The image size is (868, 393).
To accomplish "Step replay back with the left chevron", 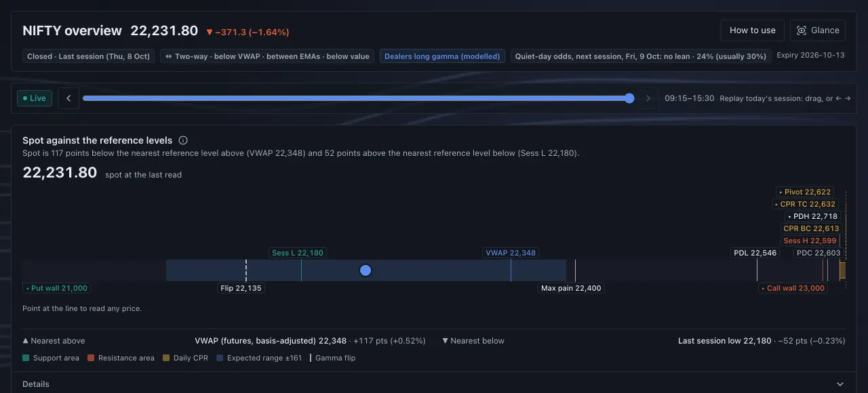I will coord(68,98).
